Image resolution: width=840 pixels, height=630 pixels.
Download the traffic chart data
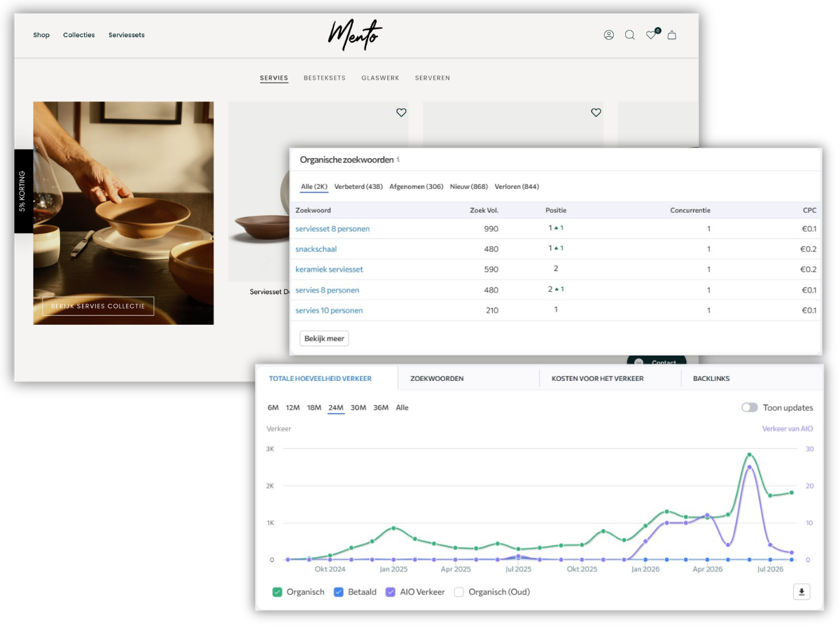(801, 592)
